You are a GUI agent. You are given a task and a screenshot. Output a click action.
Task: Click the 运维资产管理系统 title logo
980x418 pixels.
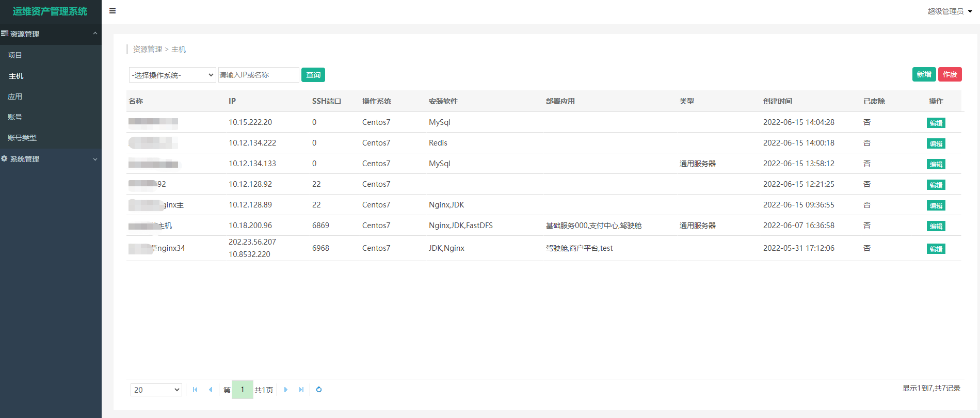coord(50,11)
